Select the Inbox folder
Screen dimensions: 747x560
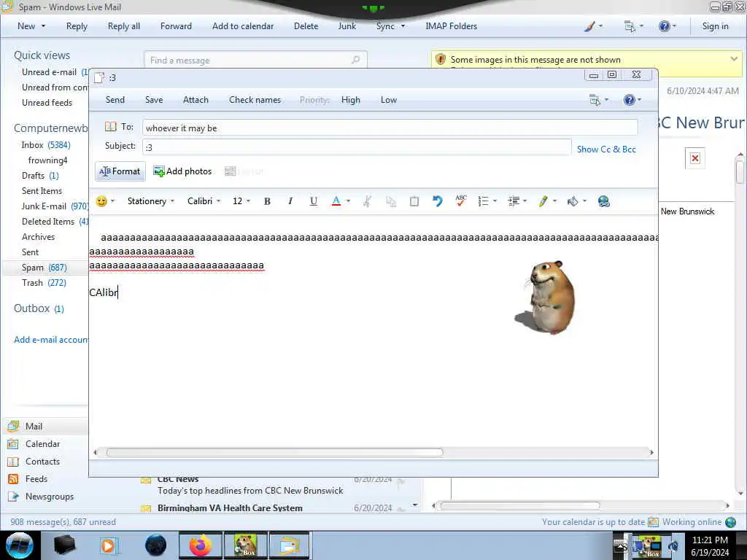click(46, 145)
